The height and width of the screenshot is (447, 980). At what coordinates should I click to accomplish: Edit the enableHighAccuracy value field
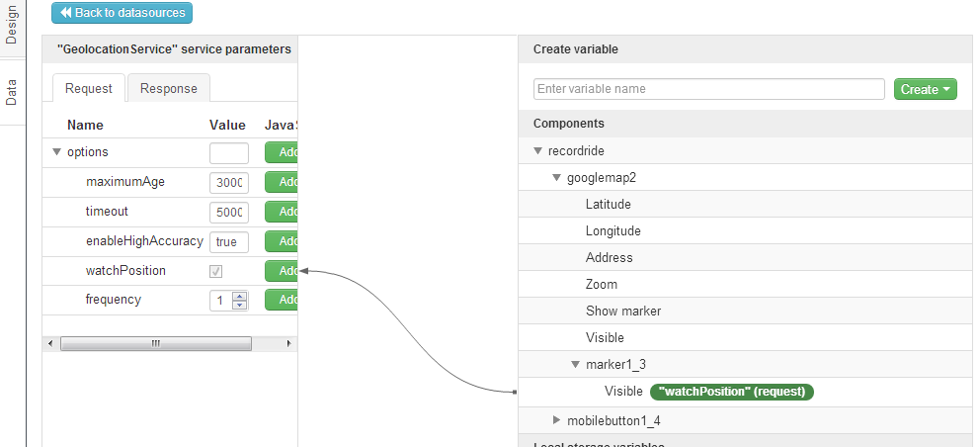[228, 241]
